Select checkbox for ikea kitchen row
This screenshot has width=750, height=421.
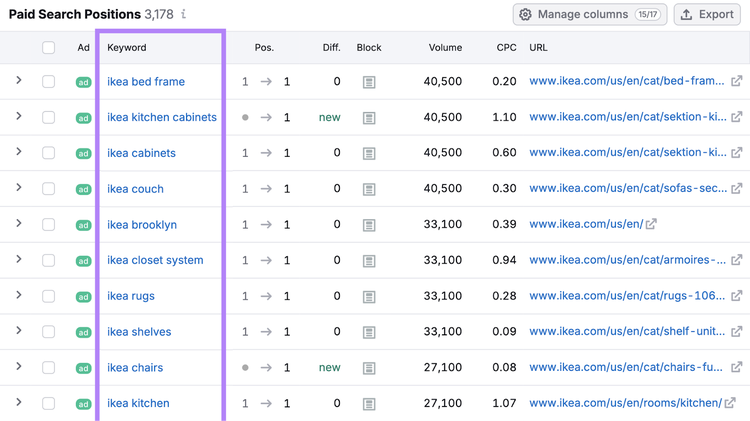48,403
